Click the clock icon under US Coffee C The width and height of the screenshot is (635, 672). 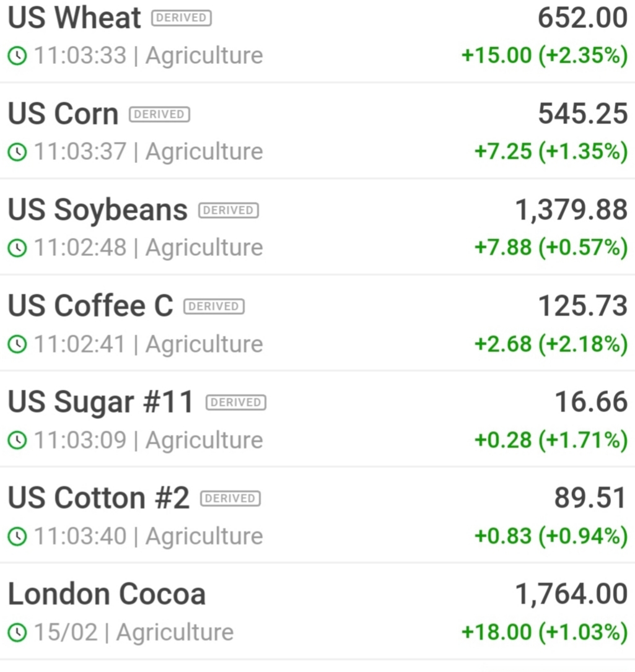17,344
